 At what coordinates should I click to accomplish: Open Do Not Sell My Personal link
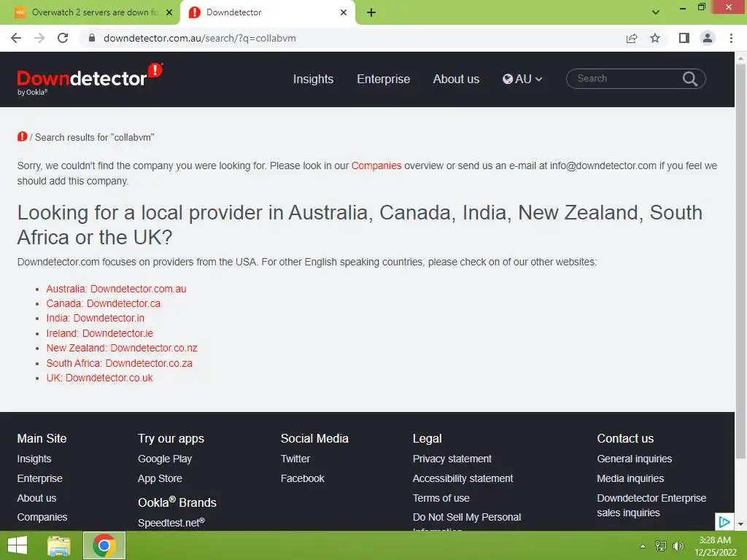(x=467, y=517)
